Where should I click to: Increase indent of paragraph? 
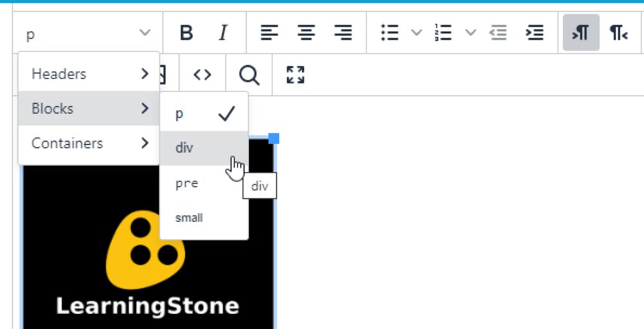coord(535,33)
